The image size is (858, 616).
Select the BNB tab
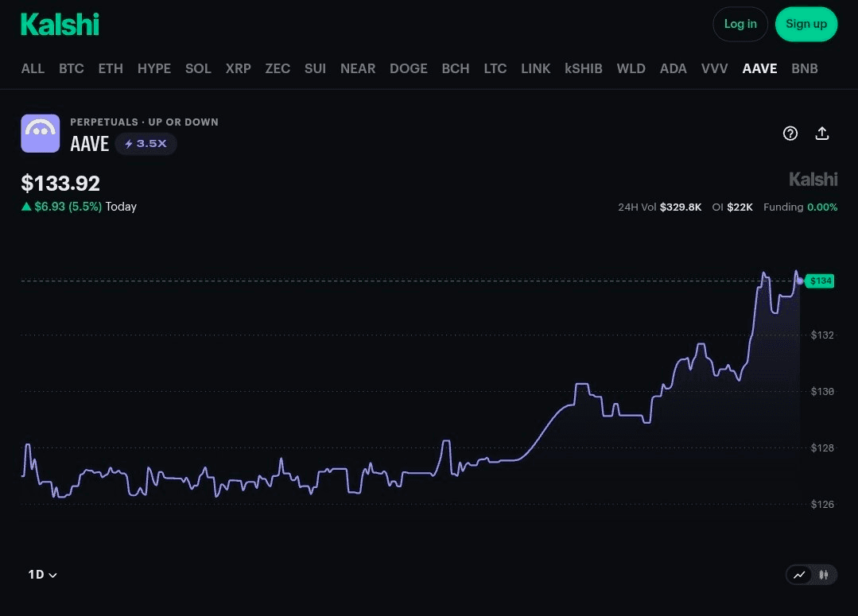(805, 68)
